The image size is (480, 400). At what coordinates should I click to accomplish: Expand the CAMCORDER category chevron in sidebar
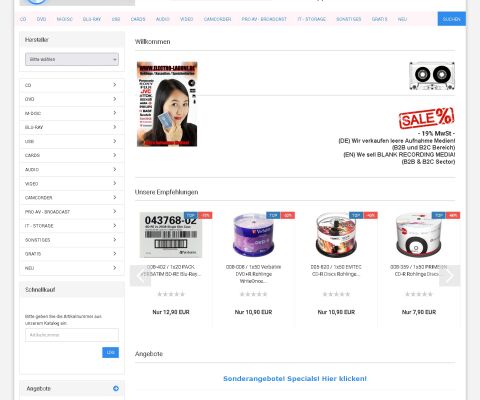click(114, 197)
